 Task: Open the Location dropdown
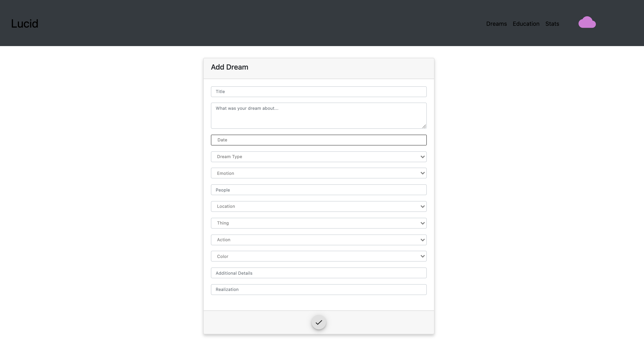point(319,206)
